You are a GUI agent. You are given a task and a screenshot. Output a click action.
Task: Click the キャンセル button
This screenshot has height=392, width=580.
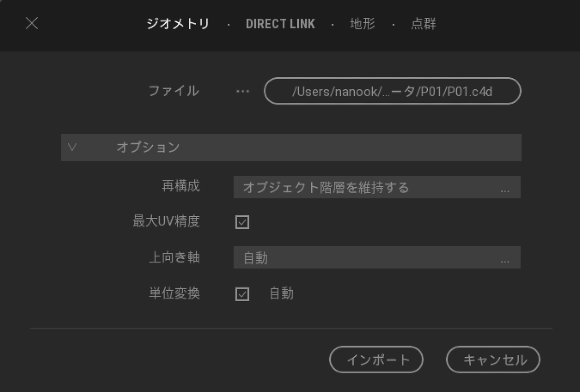click(493, 359)
